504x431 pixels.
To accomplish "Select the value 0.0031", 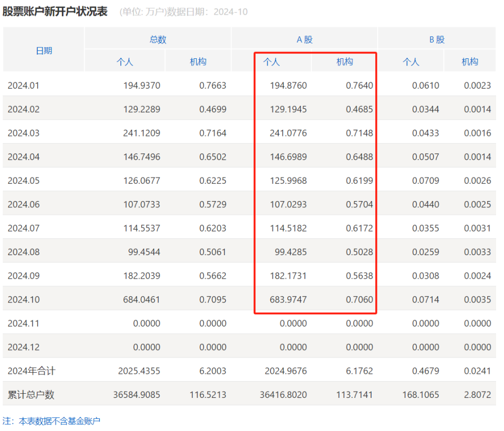I will coord(477,228).
